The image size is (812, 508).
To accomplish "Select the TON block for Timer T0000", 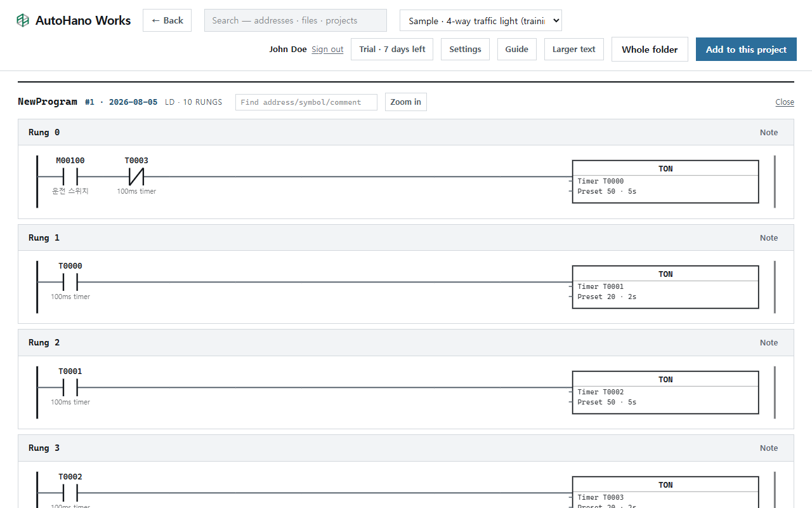I will [665, 182].
